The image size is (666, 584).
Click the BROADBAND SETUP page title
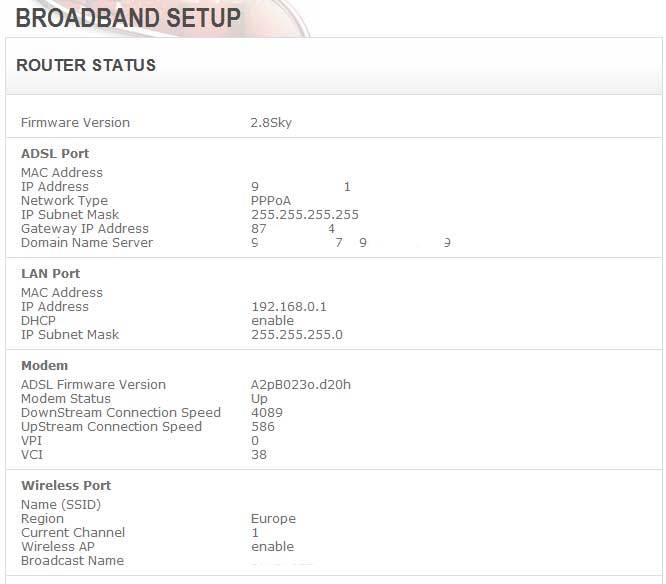(128, 18)
